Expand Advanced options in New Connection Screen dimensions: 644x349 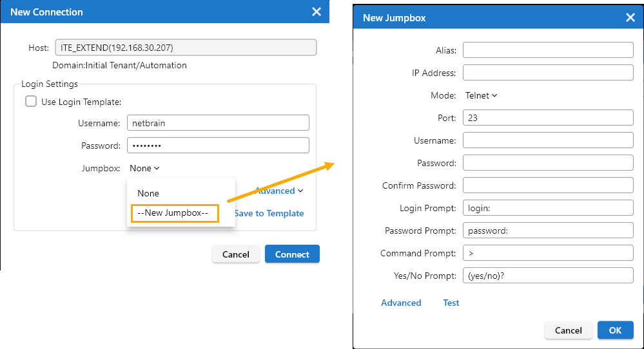(x=280, y=191)
